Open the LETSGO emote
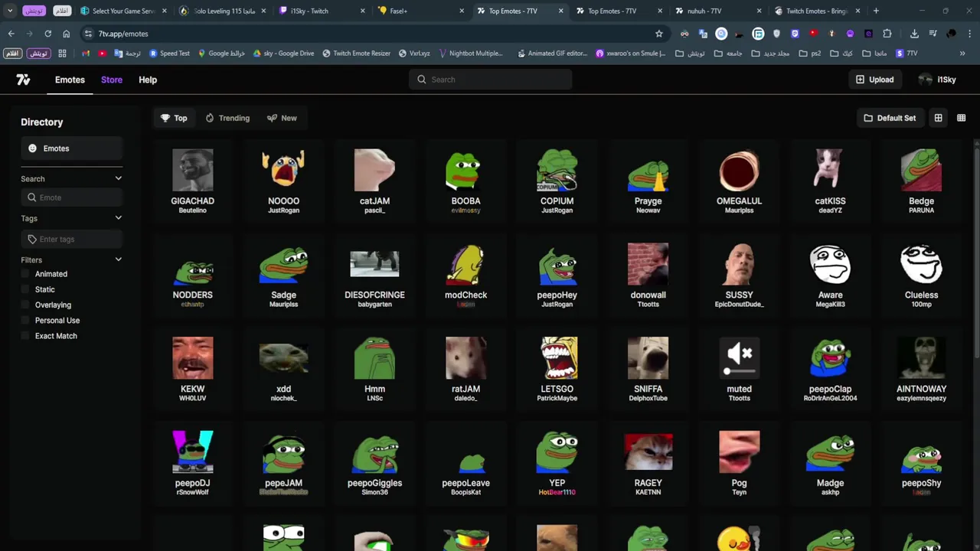 coord(557,369)
